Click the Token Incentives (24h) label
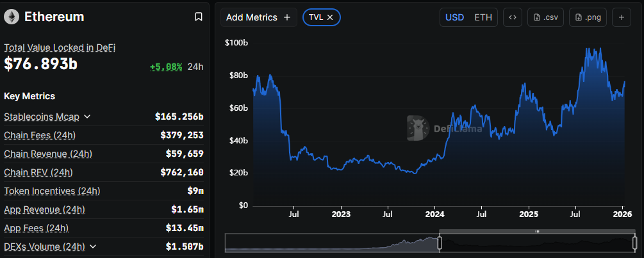644x258 pixels. 52,191
